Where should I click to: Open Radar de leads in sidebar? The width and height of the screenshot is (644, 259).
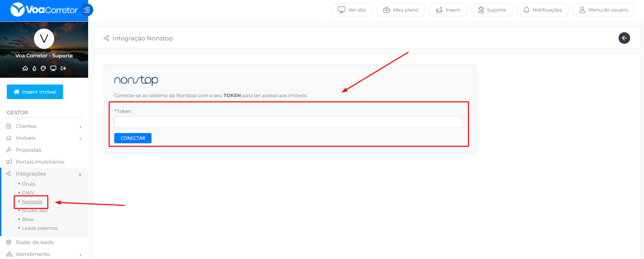coord(35,242)
